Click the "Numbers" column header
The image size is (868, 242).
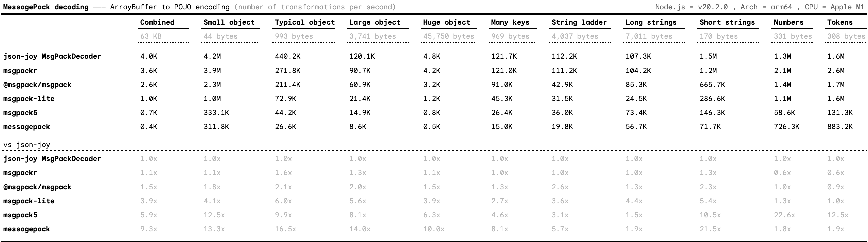pyautogui.click(x=789, y=22)
